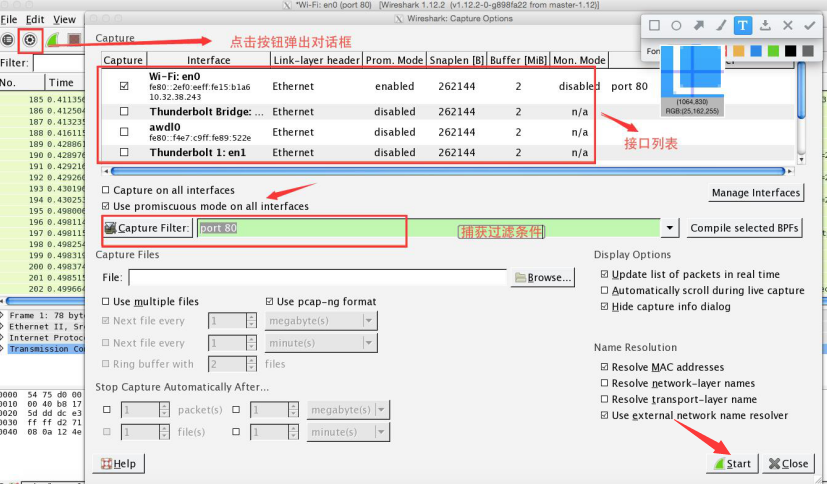
Task: Open the capture filter history dropdown arrow
Action: coord(669,228)
